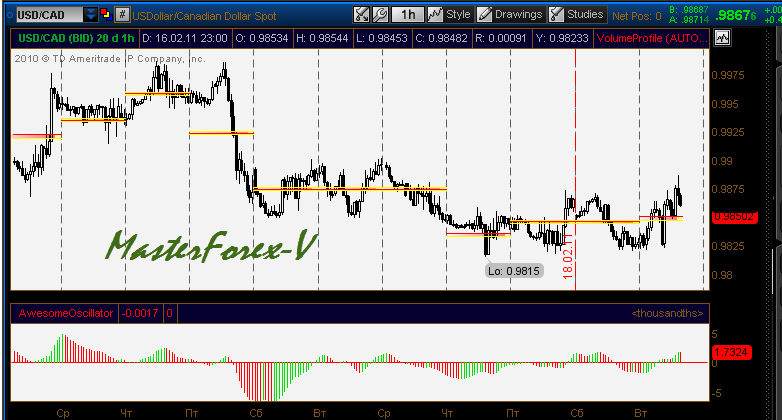Click the thousandths unit label
The image size is (782, 420).
pyautogui.click(x=667, y=313)
